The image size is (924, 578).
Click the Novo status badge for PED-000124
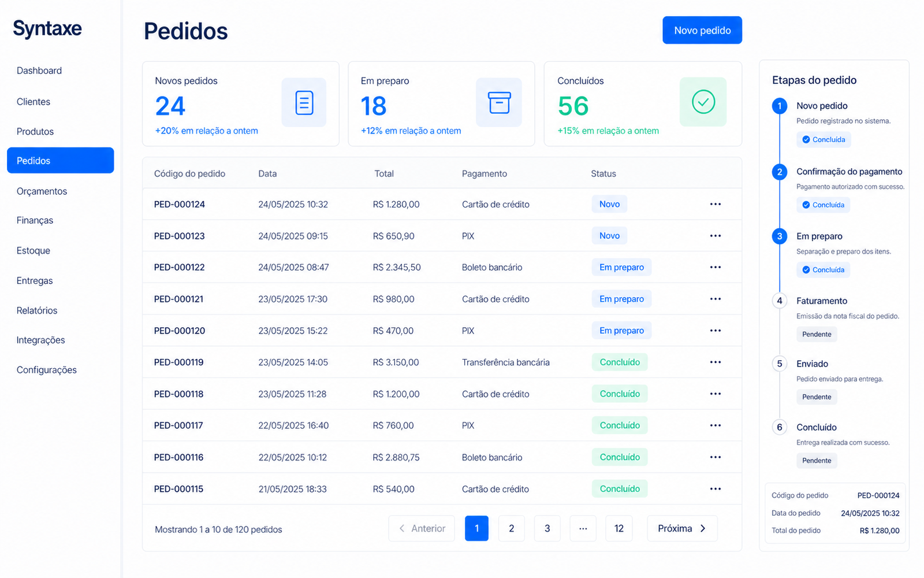click(x=609, y=204)
